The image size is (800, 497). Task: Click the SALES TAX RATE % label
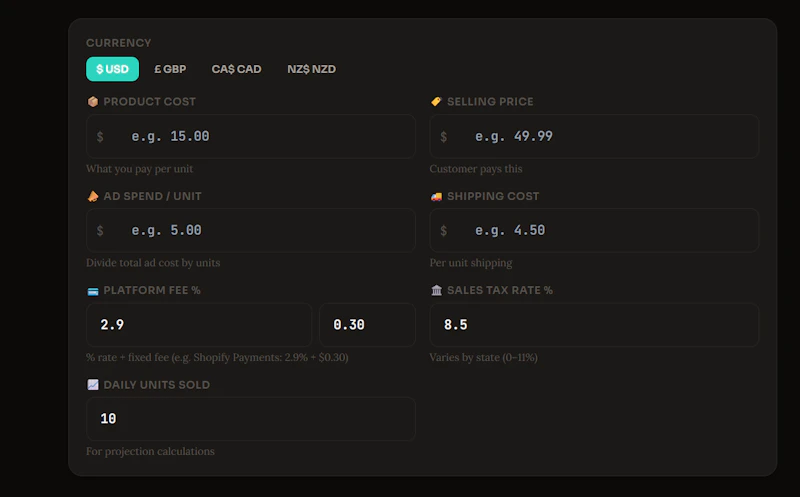(500, 290)
